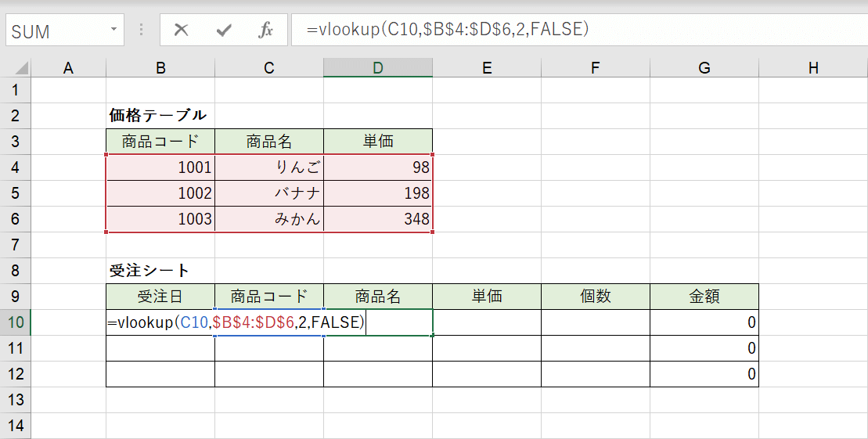
Task: Click the 受注日 header cell
Action: click(160, 296)
